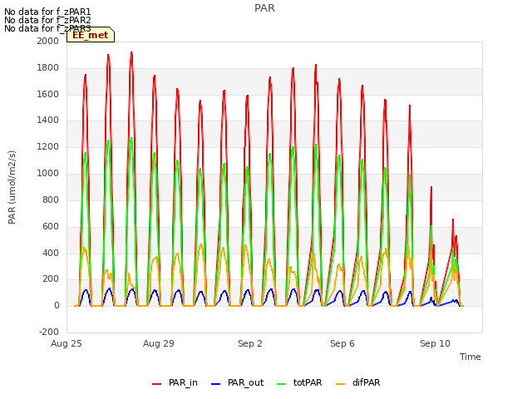Click the 1800 y-axis tick label
This screenshot has height=399, width=532.
pos(48,68)
